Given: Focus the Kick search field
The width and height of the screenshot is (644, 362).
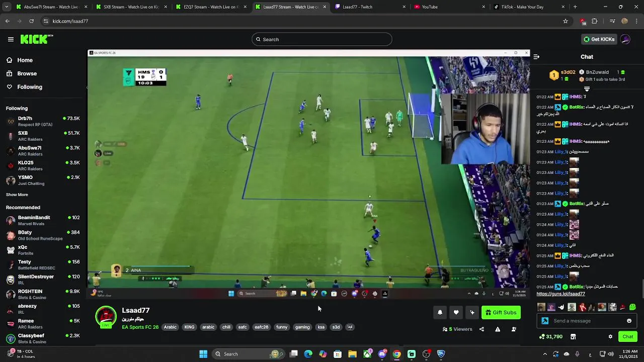Looking at the screenshot, I should tap(322, 39).
